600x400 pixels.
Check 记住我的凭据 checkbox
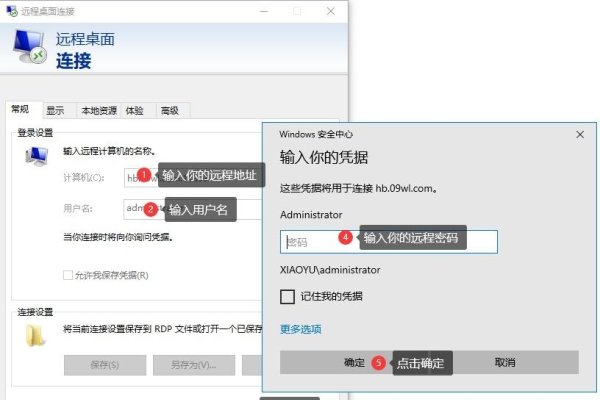287,296
